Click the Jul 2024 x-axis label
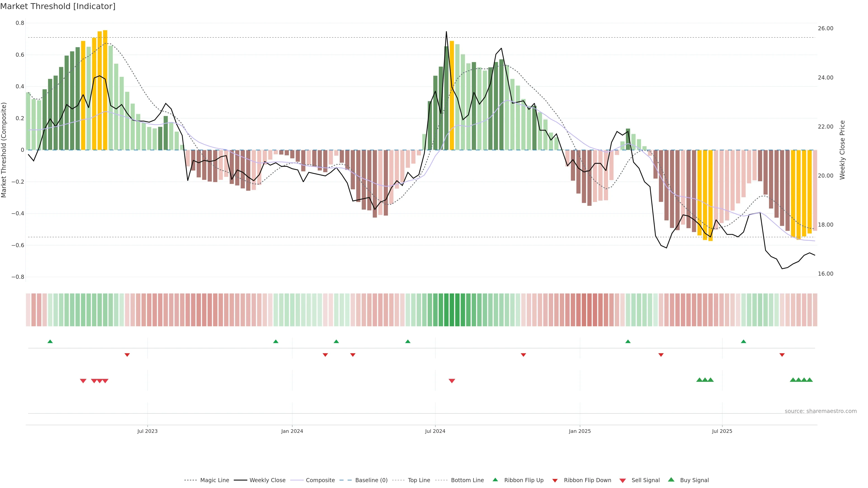 coord(435,431)
